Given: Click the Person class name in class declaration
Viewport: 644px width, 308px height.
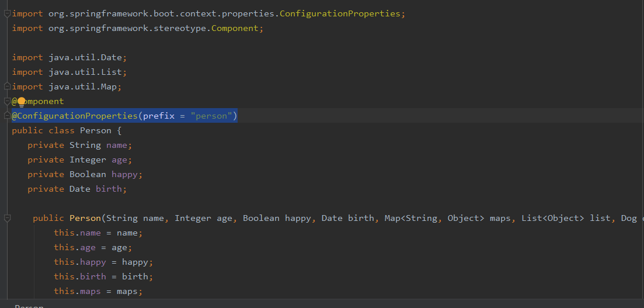Looking at the screenshot, I should click(x=95, y=130).
